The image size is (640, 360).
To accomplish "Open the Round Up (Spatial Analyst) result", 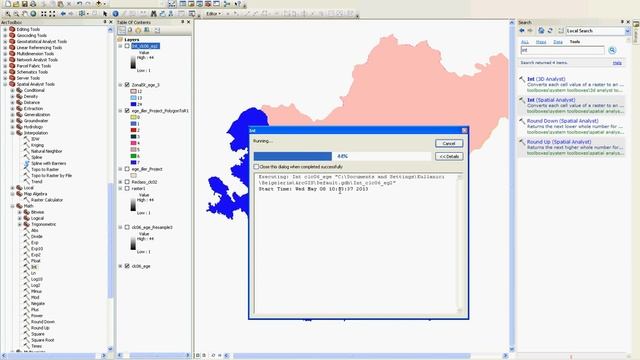I will tap(559, 142).
